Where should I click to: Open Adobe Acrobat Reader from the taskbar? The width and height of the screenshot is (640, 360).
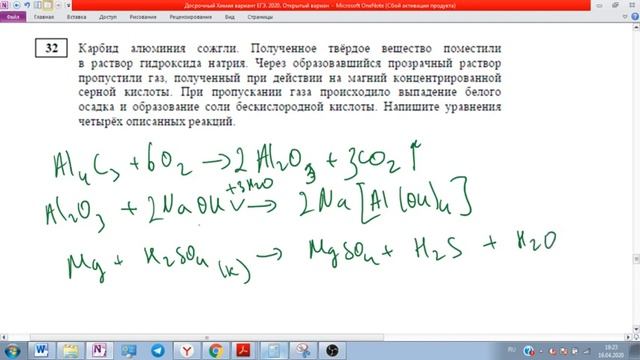point(244,351)
